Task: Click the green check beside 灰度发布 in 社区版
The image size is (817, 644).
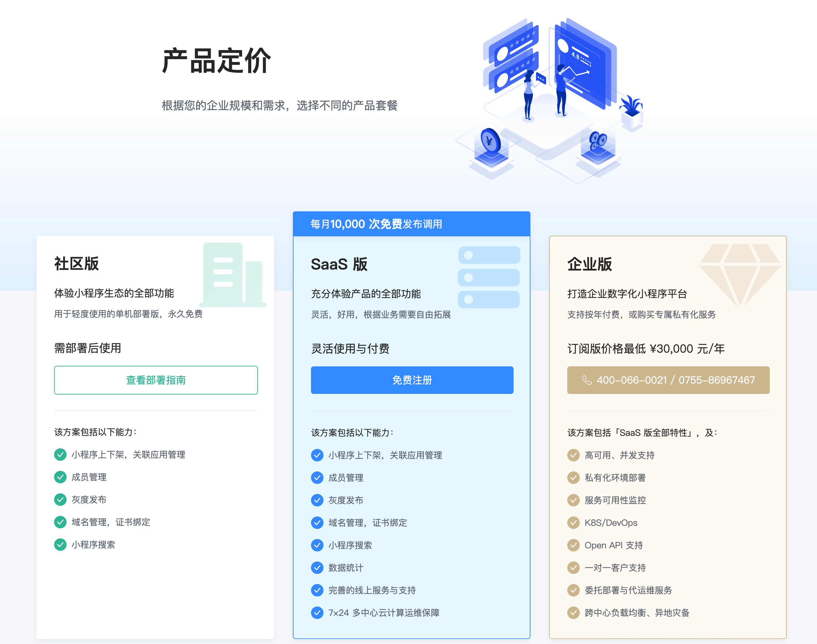Action: (x=60, y=500)
